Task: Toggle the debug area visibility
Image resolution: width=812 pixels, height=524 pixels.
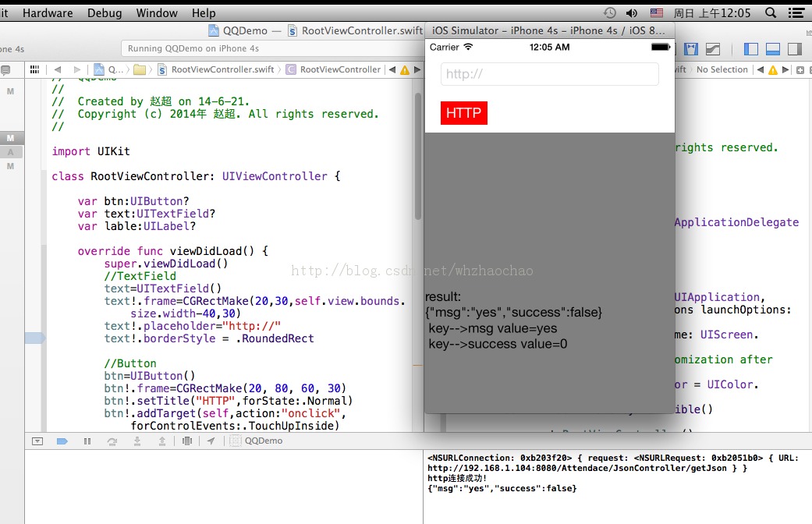Action: [x=773, y=49]
